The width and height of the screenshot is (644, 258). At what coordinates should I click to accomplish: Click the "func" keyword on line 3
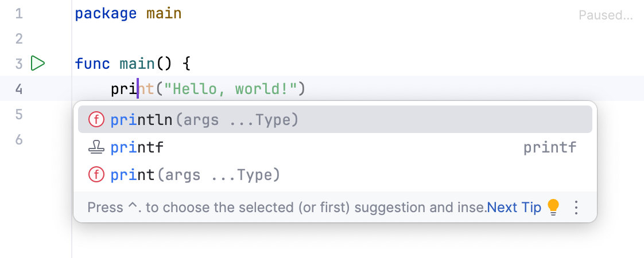92,63
